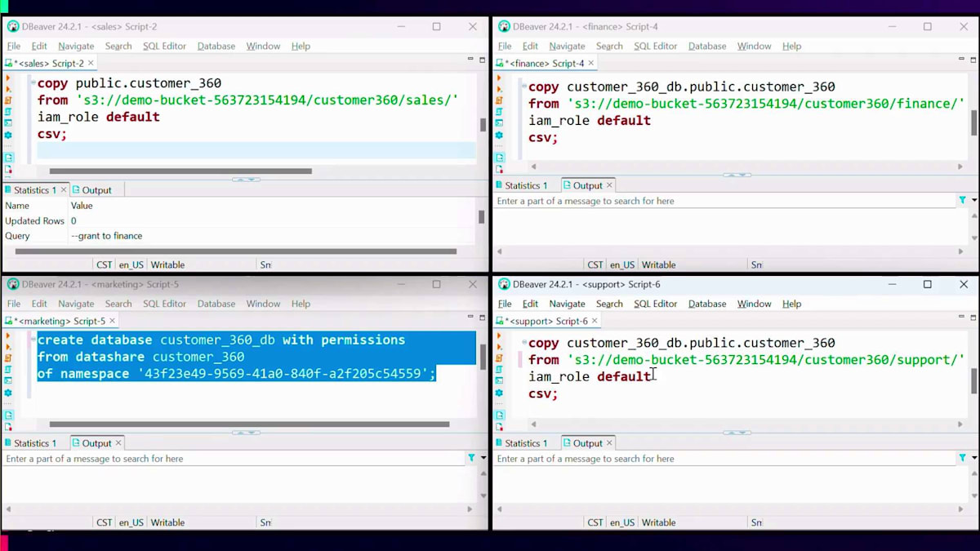Click the gear settings icon in support editor sidebar
This screenshot has width=980, height=551.
[x=499, y=393]
